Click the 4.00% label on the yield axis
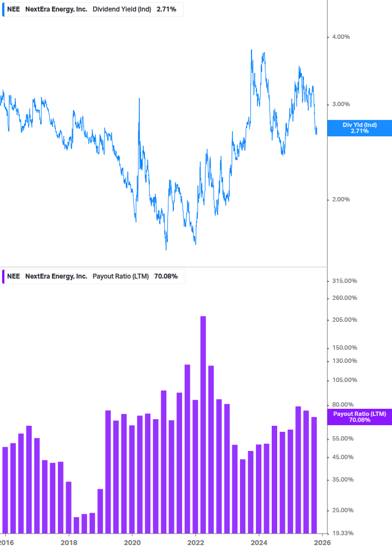Image resolution: width=392 pixels, height=550 pixels. click(x=341, y=37)
